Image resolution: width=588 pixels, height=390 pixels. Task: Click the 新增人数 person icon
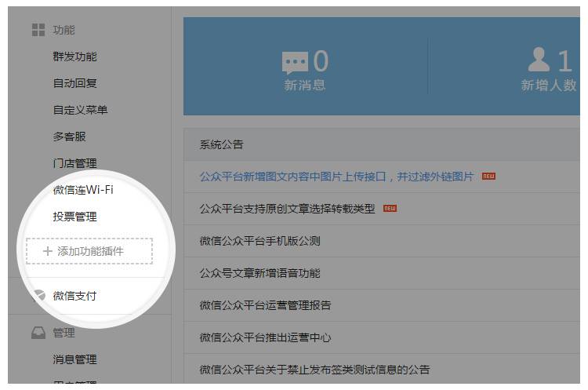539,60
